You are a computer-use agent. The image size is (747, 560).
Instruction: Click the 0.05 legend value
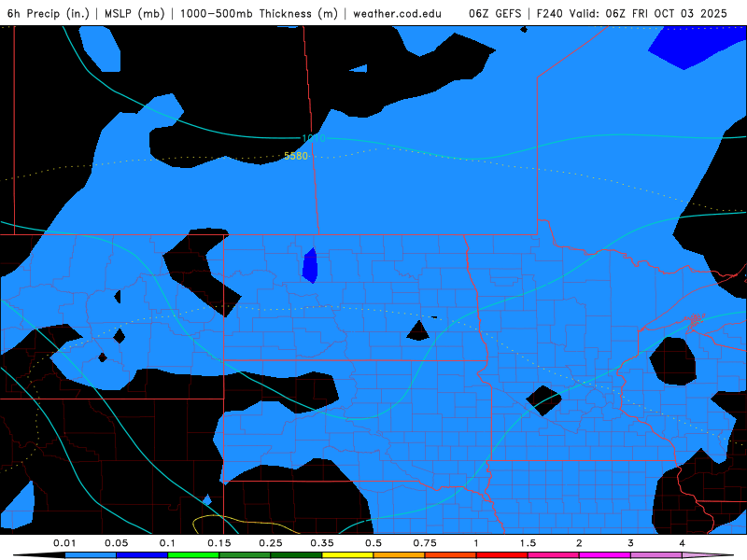[x=116, y=543]
